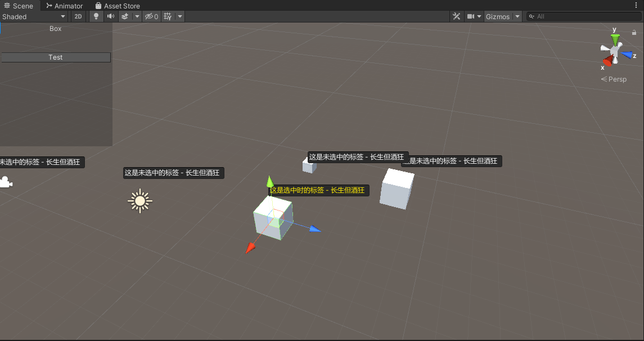Click the label above the camera icon
The image size is (644, 341).
pyautogui.click(x=42, y=162)
